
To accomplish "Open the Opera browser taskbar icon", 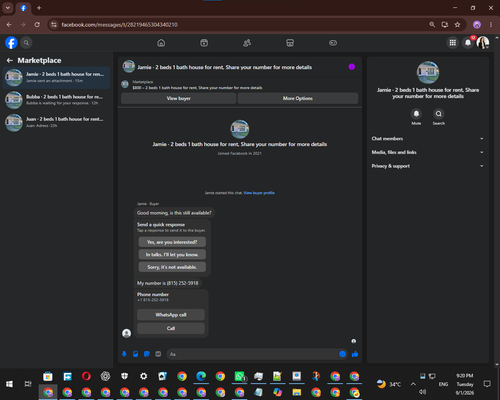I will [86, 376].
